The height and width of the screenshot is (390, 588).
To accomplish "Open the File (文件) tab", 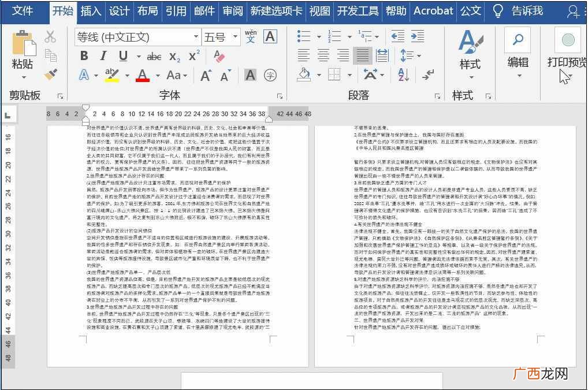I will 22,10.
